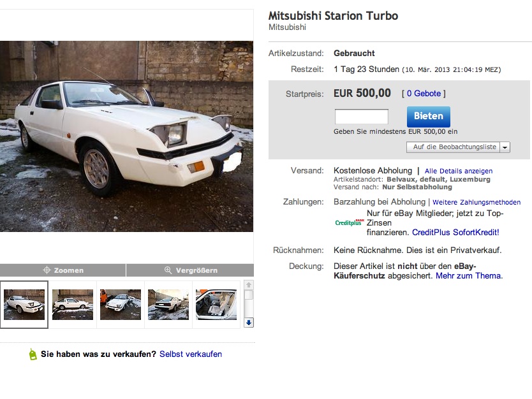Add item via Auf die Beobachtungsliste

pos(454,147)
